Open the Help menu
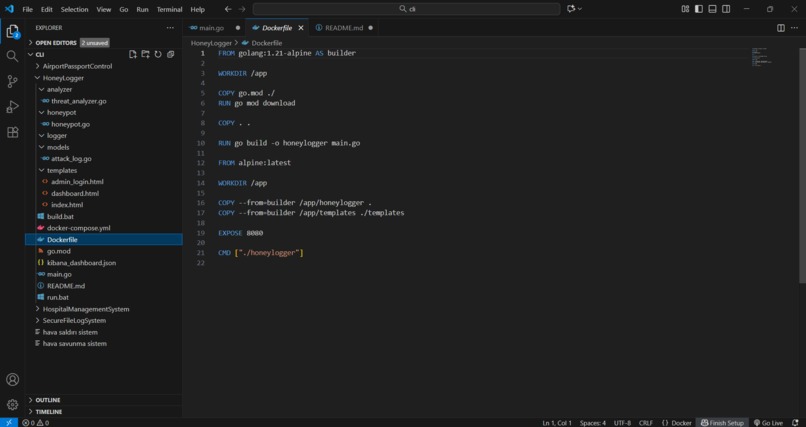This screenshot has width=806, height=427. [197, 9]
